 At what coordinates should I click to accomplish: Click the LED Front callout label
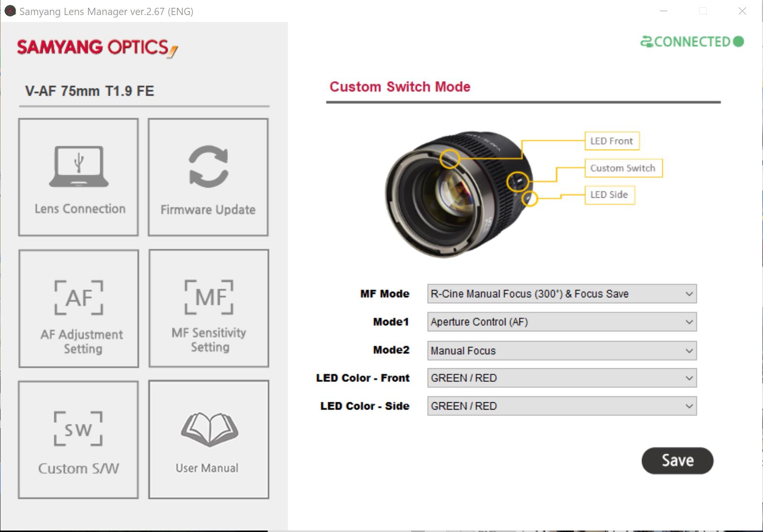point(611,141)
